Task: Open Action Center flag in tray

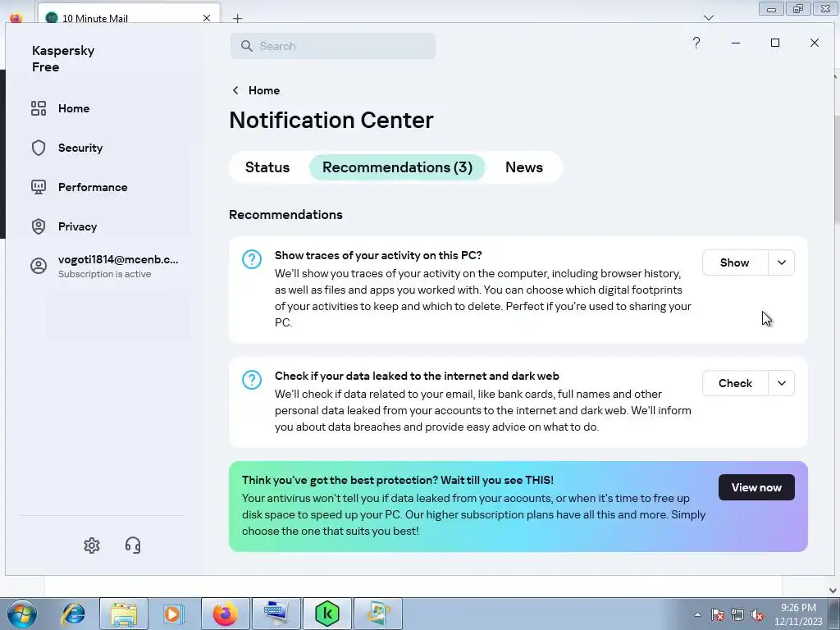Action: coord(718,614)
